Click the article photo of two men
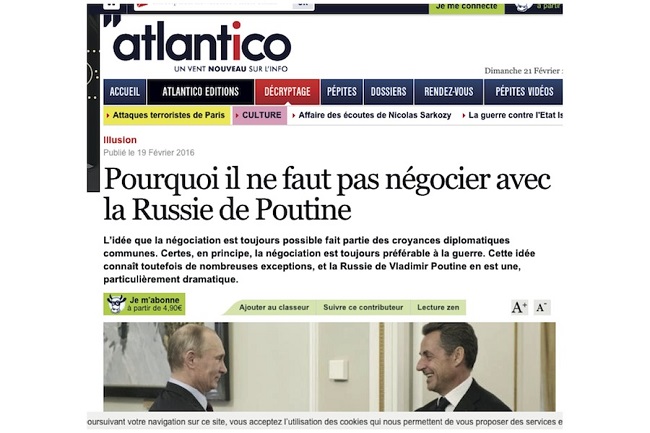 [x=330, y=367]
